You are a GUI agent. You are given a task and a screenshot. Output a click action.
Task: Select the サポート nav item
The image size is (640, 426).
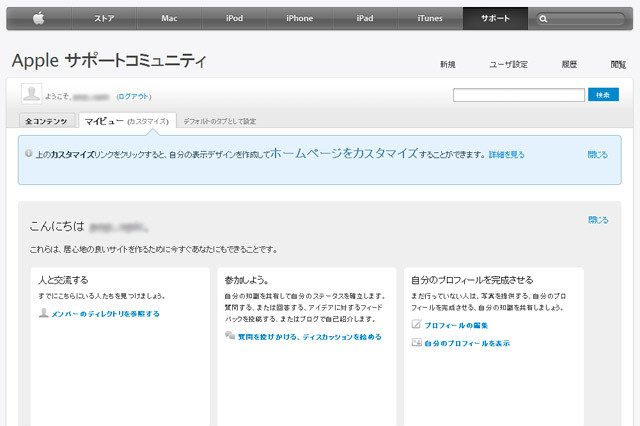click(x=495, y=18)
